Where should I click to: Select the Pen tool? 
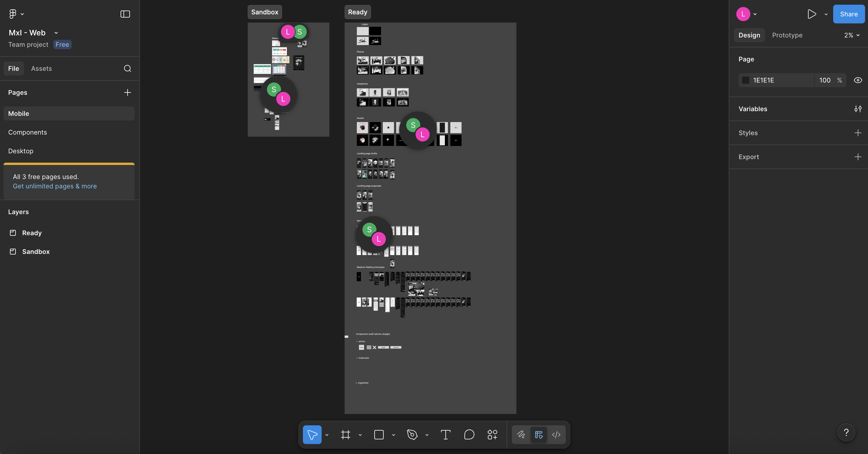412,435
